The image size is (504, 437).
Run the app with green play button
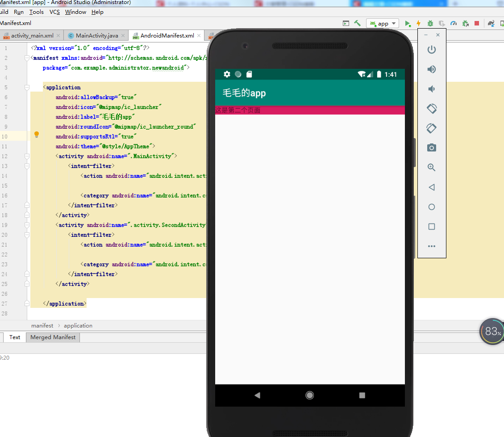408,24
